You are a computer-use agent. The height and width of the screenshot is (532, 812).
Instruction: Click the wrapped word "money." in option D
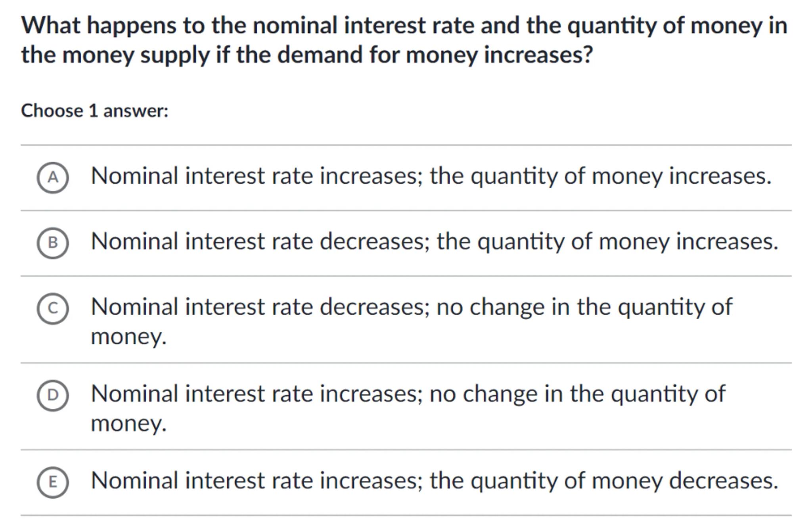click(x=128, y=423)
